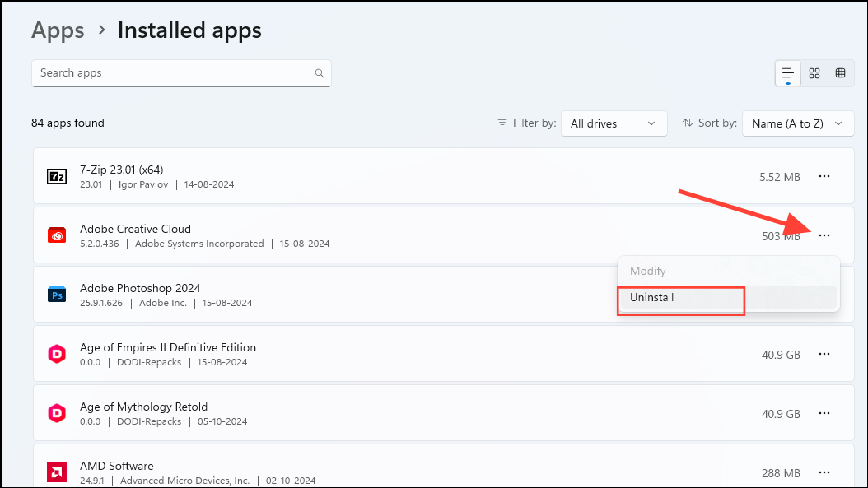
Task: Click the 7-Zip app icon
Action: tap(57, 176)
